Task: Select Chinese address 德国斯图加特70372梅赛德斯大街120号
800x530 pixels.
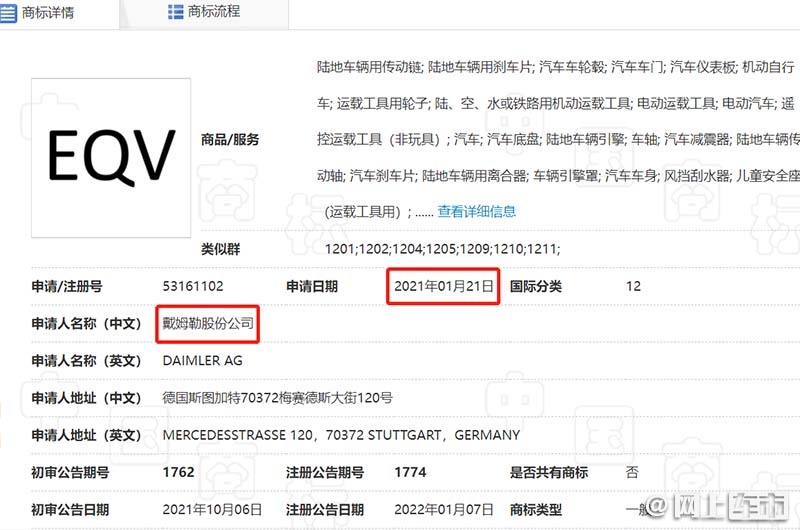Action: [x=278, y=398]
